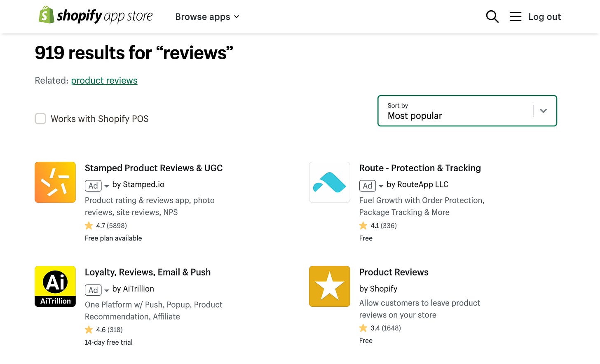Open Loyalty, Reviews, Email & Push listing
This screenshot has height=364, width=600.
point(148,272)
